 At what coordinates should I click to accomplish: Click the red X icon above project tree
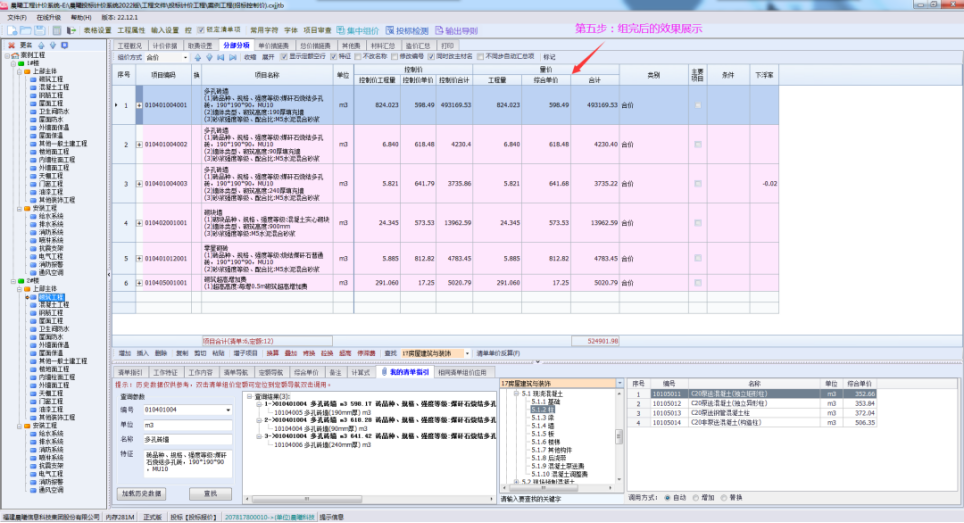[x=11, y=46]
